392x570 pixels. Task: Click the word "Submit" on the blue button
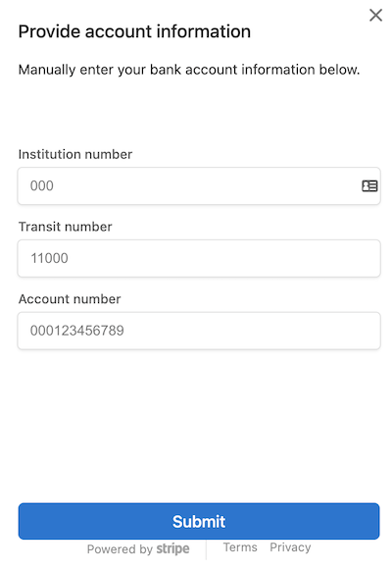[x=199, y=521]
